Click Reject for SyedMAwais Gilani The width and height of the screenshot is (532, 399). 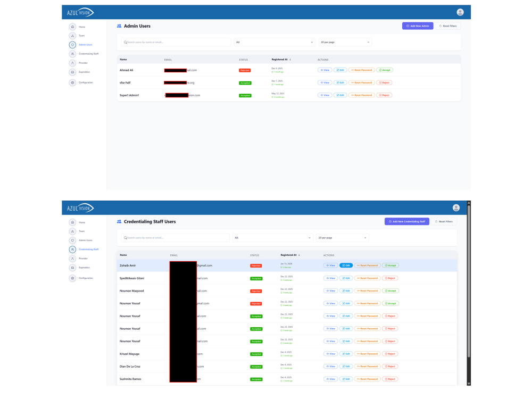(x=390, y=278)
